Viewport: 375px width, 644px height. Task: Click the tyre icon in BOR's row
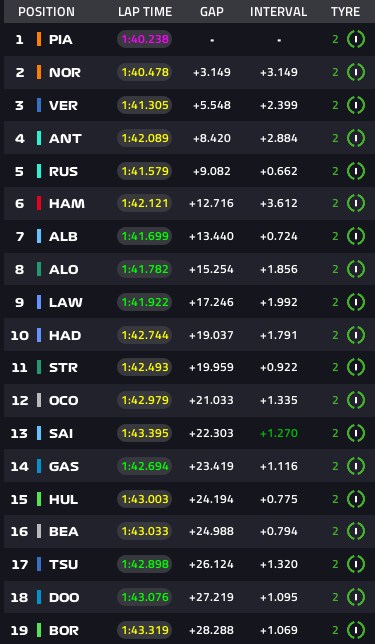pos(356,630)
